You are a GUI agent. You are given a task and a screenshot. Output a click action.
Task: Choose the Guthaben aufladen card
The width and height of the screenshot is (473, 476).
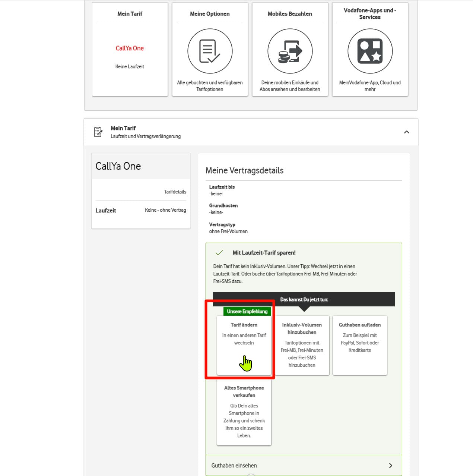(360, 345)
